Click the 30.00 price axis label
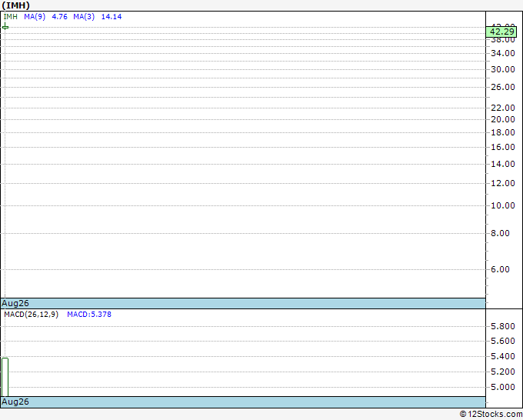523x420 pixels. coord(503,69)
